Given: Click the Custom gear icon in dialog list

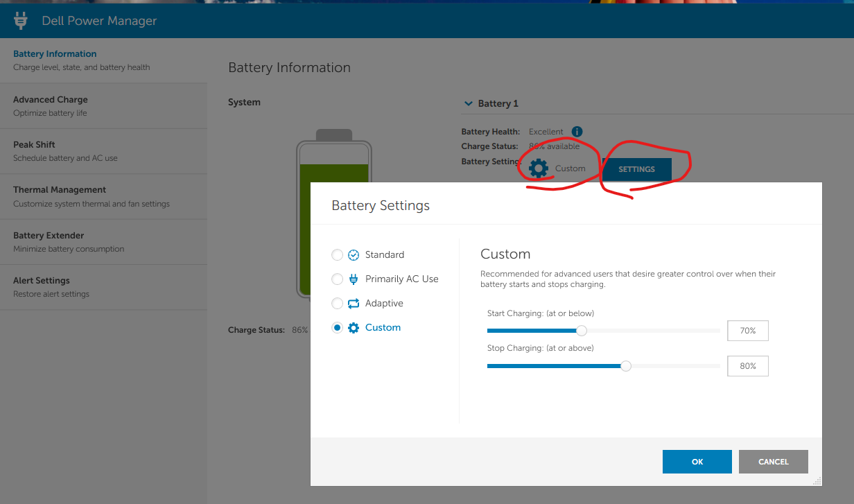Looking at the screenshot, I should point(354,328).
